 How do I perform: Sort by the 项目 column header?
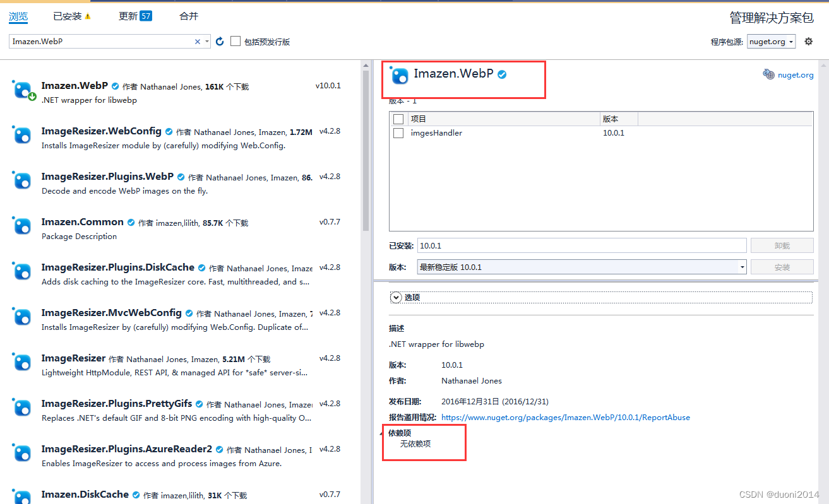tap(504, 119)
